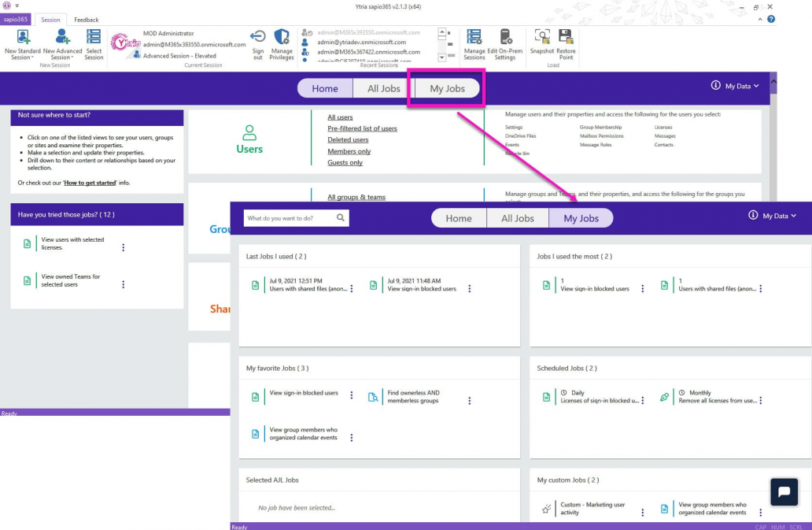Click 'Custom - Marketing user activity' job text
This screenshot has height=530, width=812.
click(x=593, y=509)
